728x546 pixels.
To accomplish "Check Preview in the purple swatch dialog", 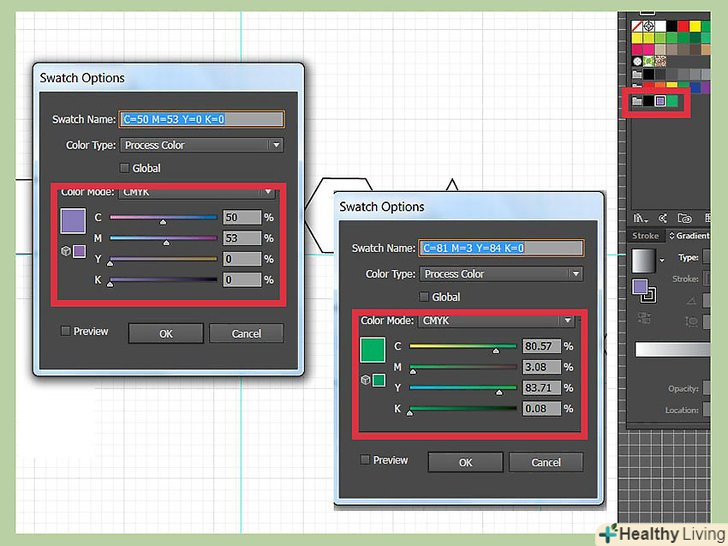I will pyautogui.click(x=66, y=331).
